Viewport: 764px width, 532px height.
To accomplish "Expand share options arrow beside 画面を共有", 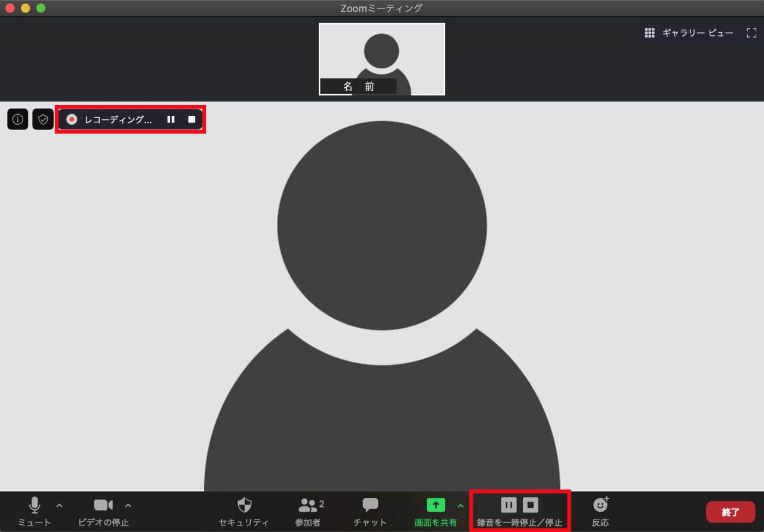I will point(460,506).
